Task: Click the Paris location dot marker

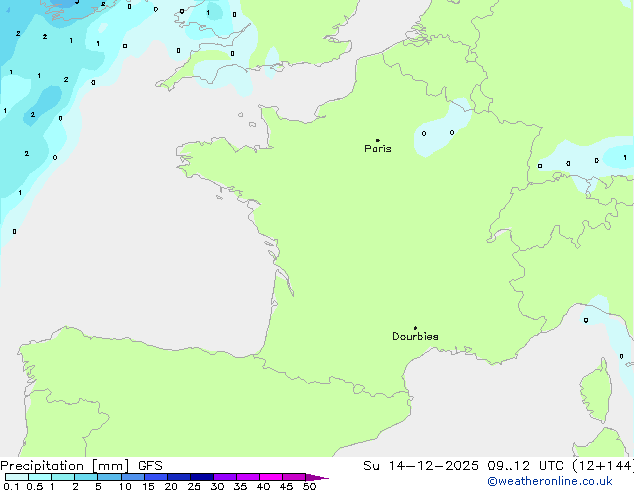Action: pos(378,140)
